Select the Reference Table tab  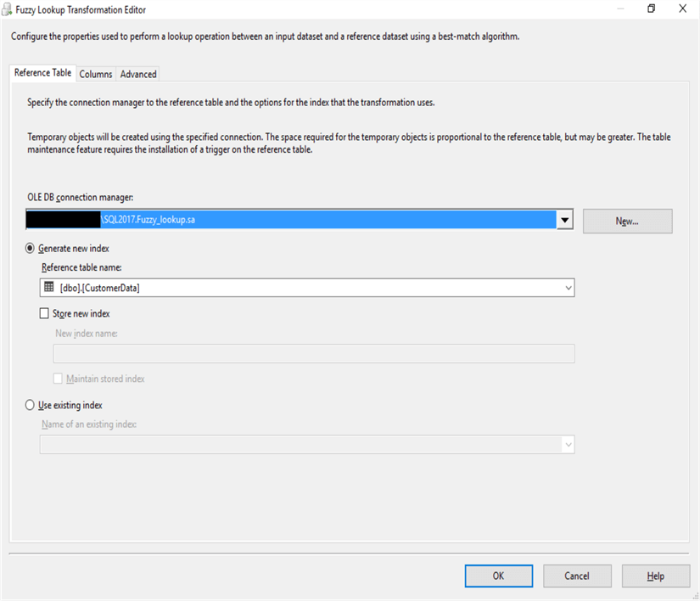43,73
